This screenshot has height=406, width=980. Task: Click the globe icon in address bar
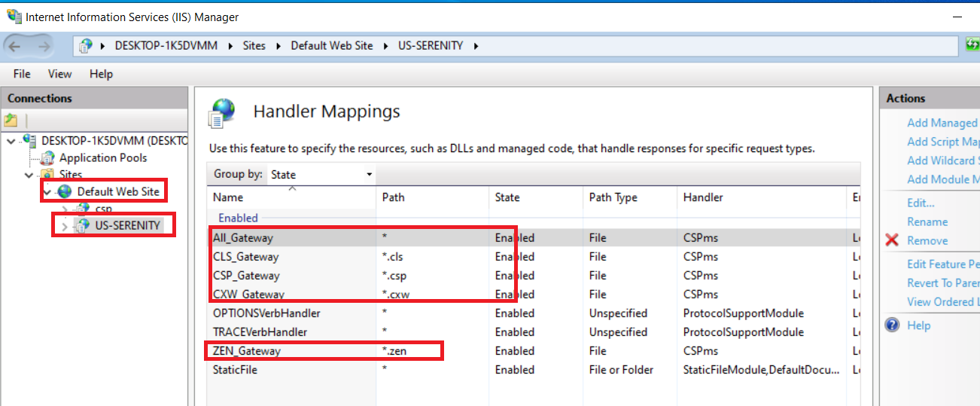pos(87,46)
